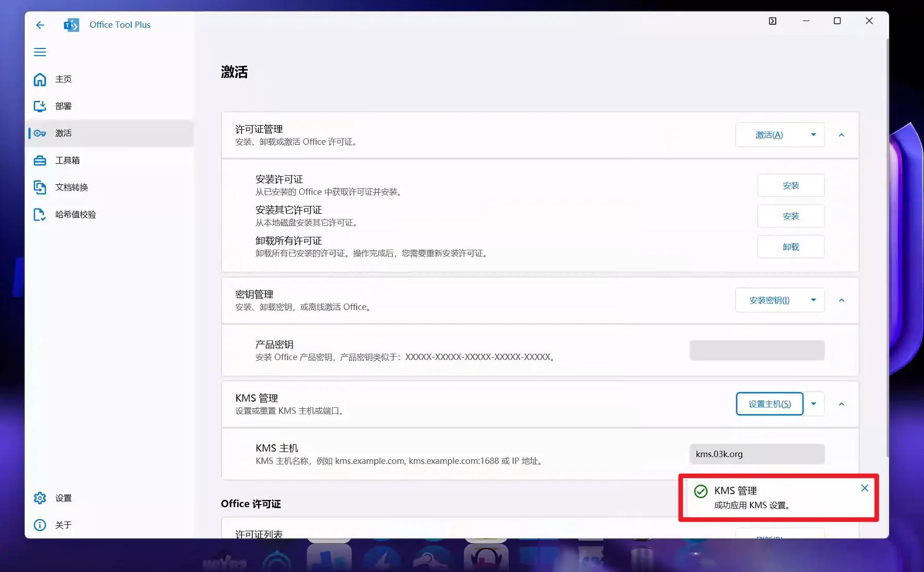Click the deploy download icon
This screenshot has width=924, height=572.
click(40, 106)
